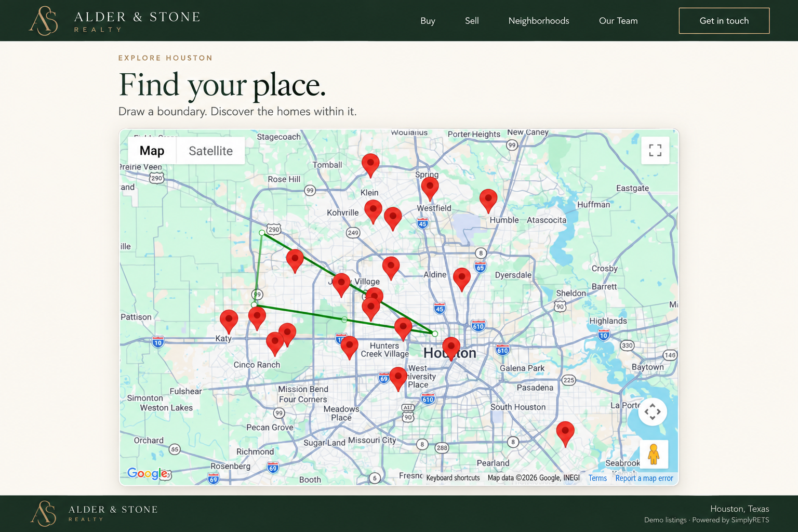
Task: Click the midpoint handle on boundary's bottom edge
Action: 344,320
